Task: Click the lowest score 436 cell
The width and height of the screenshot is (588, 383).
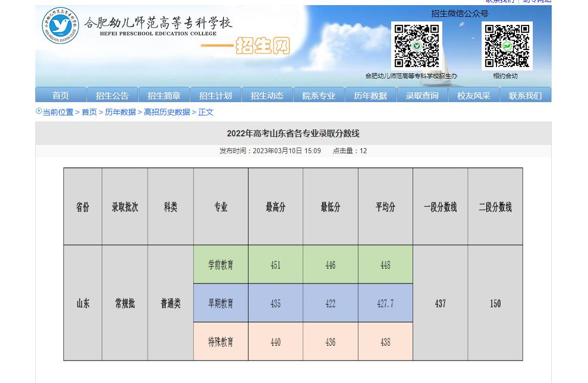Action: [330, 342]
